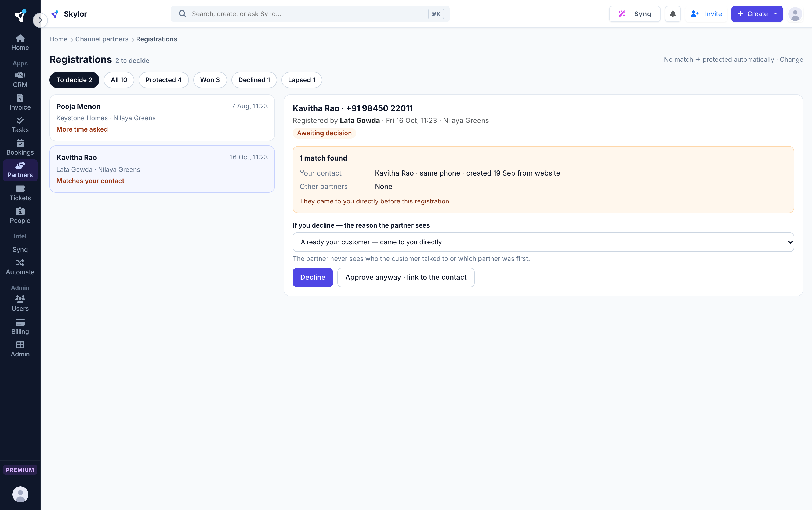Open Bookings calendar icon
The width and height of the screenshot is (812, 510).
coord(20,143)
